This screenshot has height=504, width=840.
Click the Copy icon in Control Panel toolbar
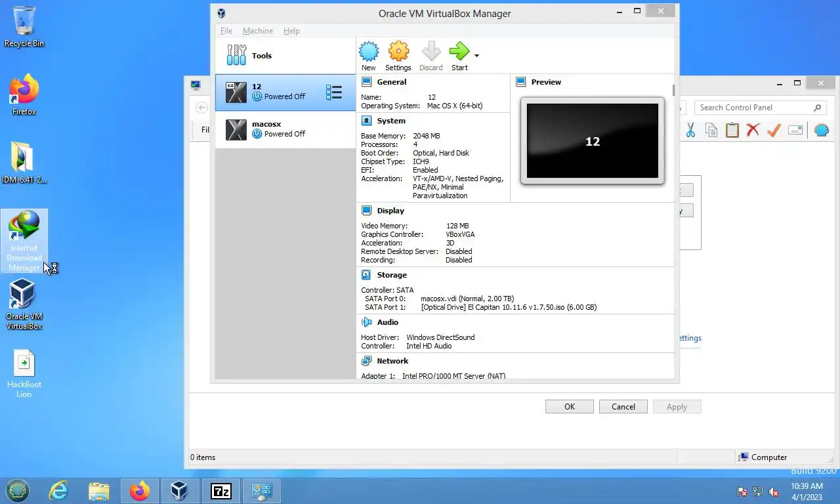711,130
